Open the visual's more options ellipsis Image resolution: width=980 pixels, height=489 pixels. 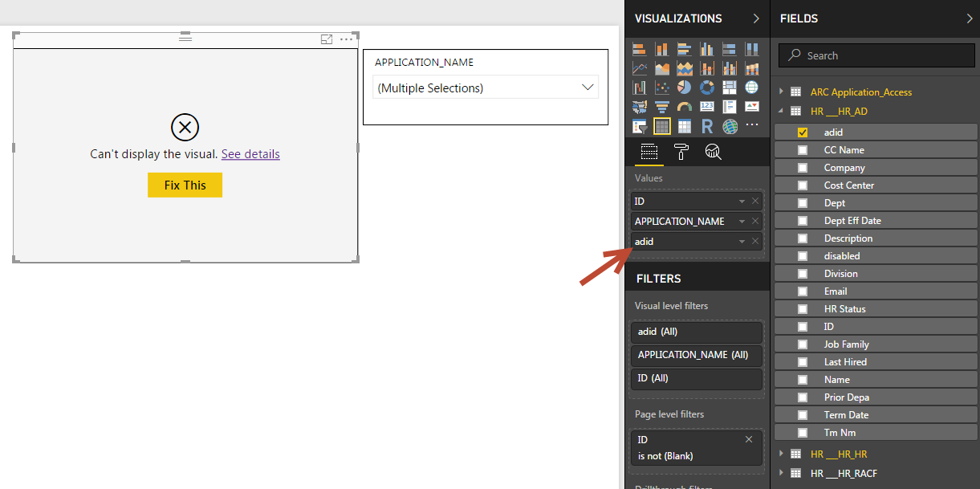[346, 39]
